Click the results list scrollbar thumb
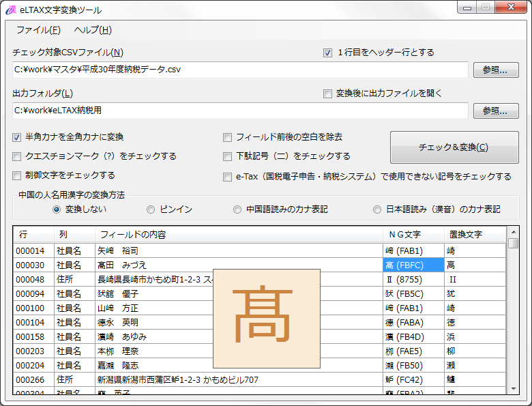Viewport: 532px width, 406px height. tap(514, 243)
